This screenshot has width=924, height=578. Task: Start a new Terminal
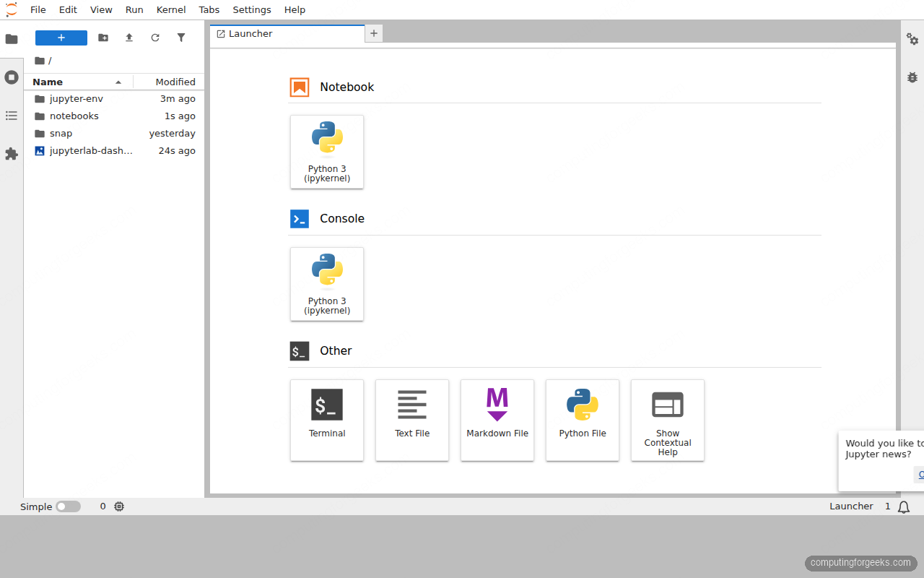click(x=327, y=420)
